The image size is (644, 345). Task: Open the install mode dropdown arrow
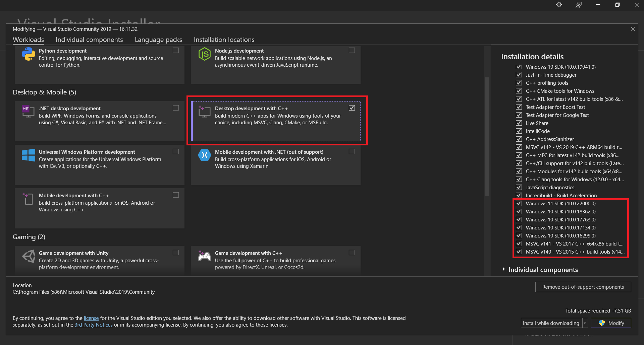coord(585,323)
